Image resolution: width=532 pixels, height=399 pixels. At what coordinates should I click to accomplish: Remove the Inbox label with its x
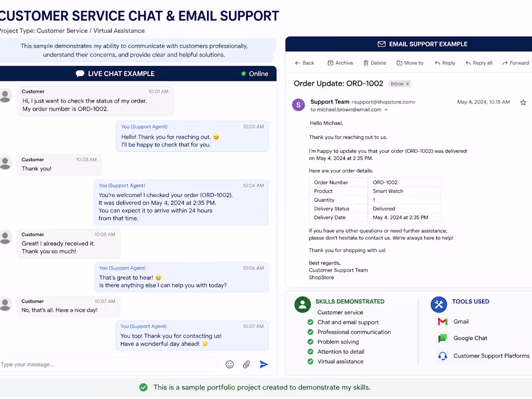coord(408,84)
